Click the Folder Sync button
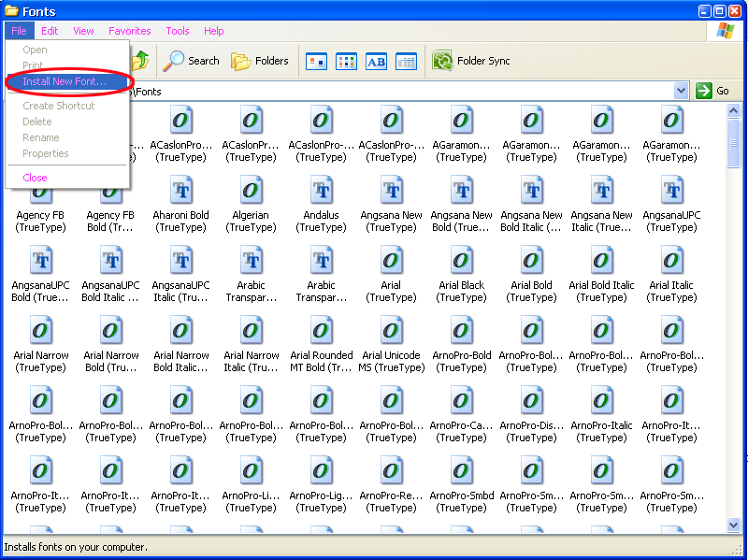Viewport: 748px width, 560px height. [470, 61]
